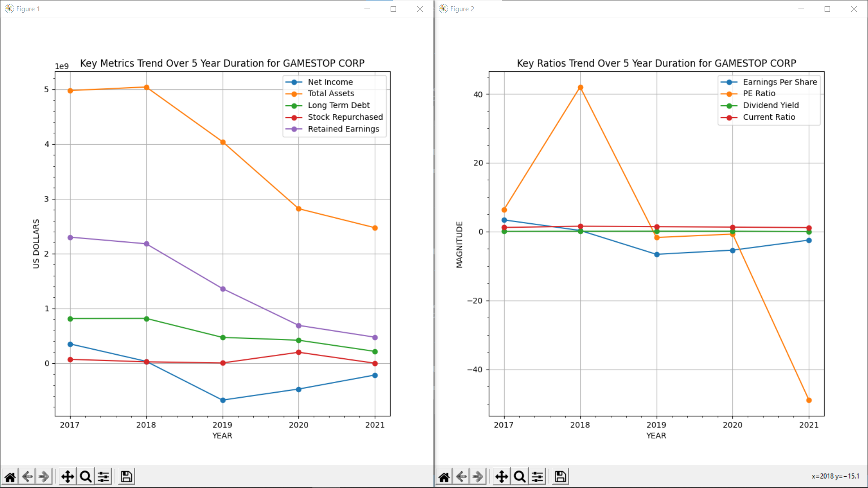The height and width of the screenshot is (488, 868).
Task: Click the Figure 1 window title bar
Action: 181,9
